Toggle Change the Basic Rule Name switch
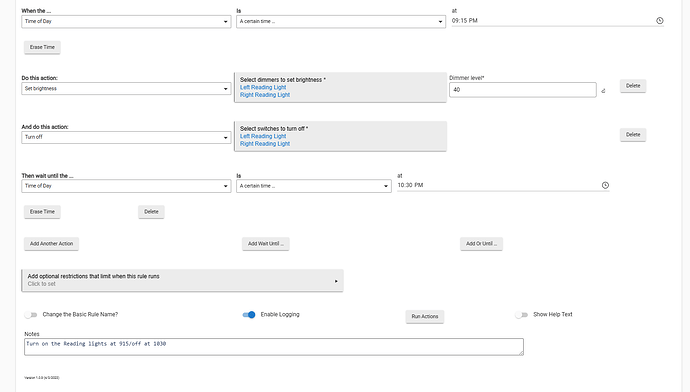This screenshot has width=690, height=392. click(x=31, y=315)
